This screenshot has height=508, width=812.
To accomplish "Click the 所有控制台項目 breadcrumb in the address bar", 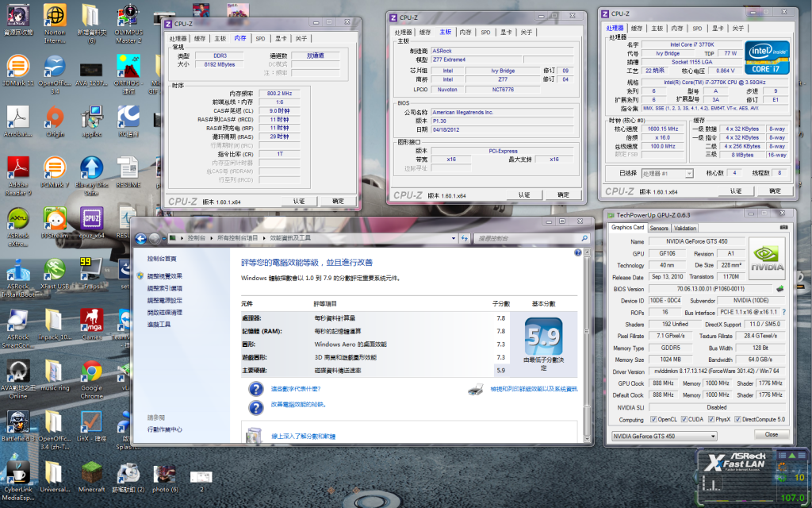I will point(238,238).
